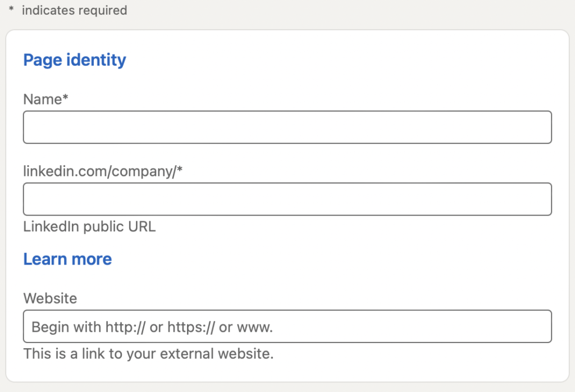Click the asterisk next to Name label

click(66, 98)
